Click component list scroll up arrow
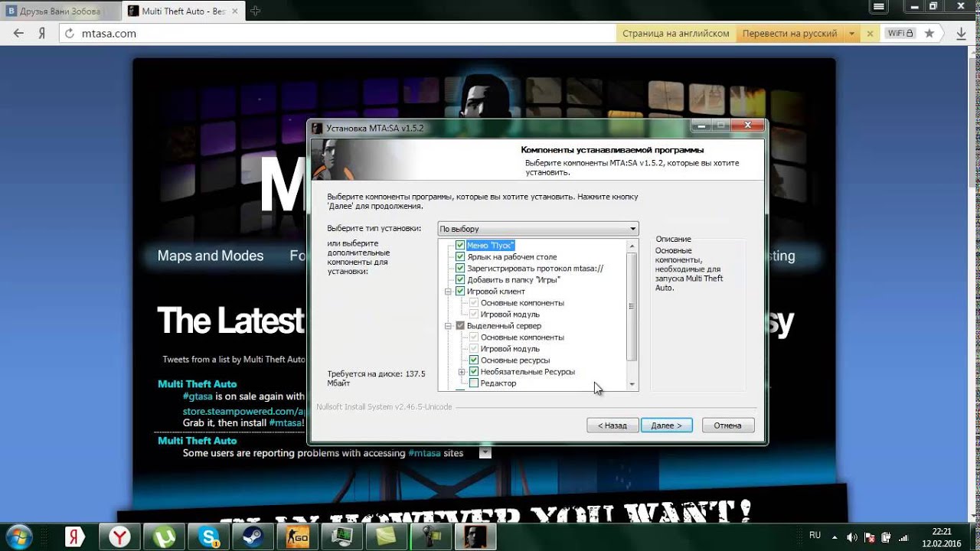Viewport: 980px width, 551px height. pos(632,246)
